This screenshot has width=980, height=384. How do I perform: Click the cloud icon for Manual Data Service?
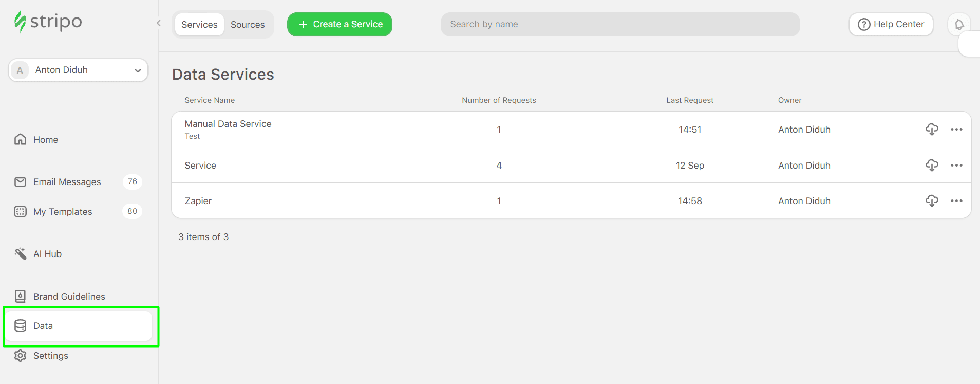(x=932, y=130)
